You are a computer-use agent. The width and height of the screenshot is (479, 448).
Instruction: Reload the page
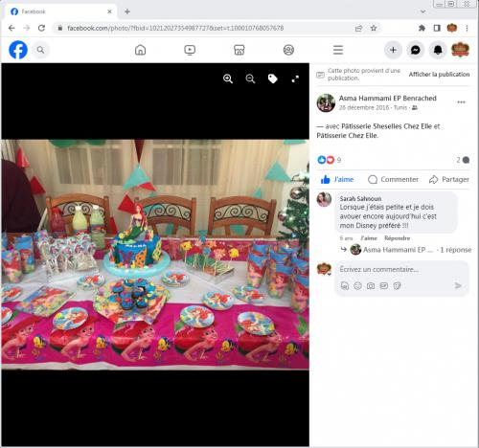pyautogui.click(x=42, y=28)
